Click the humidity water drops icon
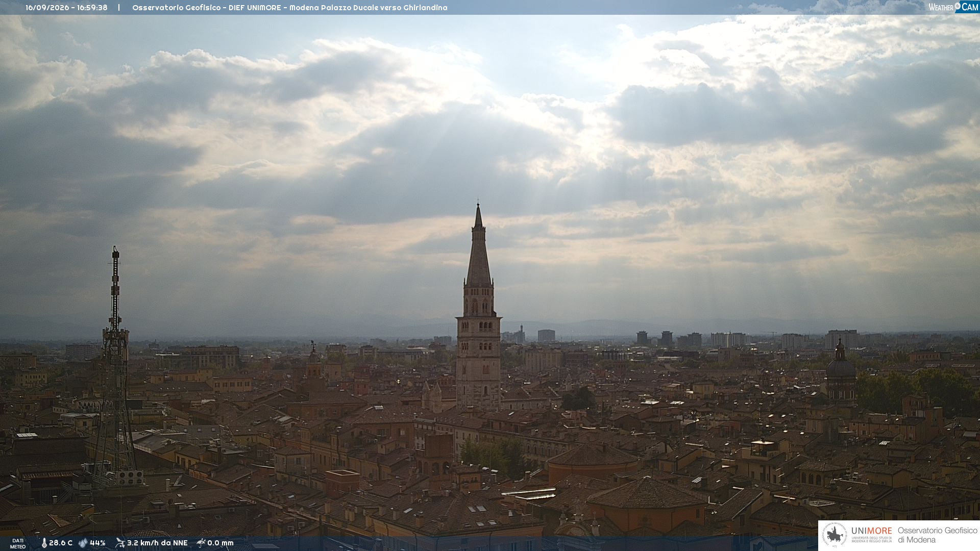The width and height of the screenshot is (980, 551). [x=83, y=543]
